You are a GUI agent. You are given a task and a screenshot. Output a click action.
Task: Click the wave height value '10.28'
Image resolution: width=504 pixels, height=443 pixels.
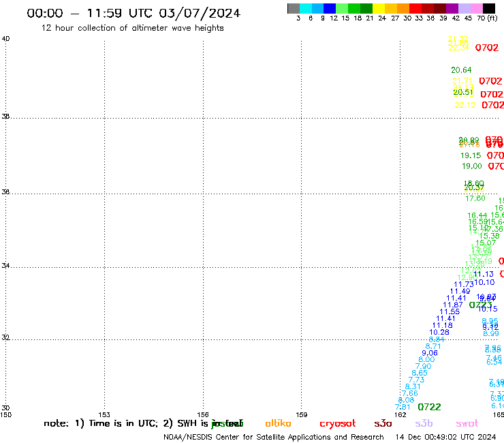pyautogui.click(x=439, y=332)
